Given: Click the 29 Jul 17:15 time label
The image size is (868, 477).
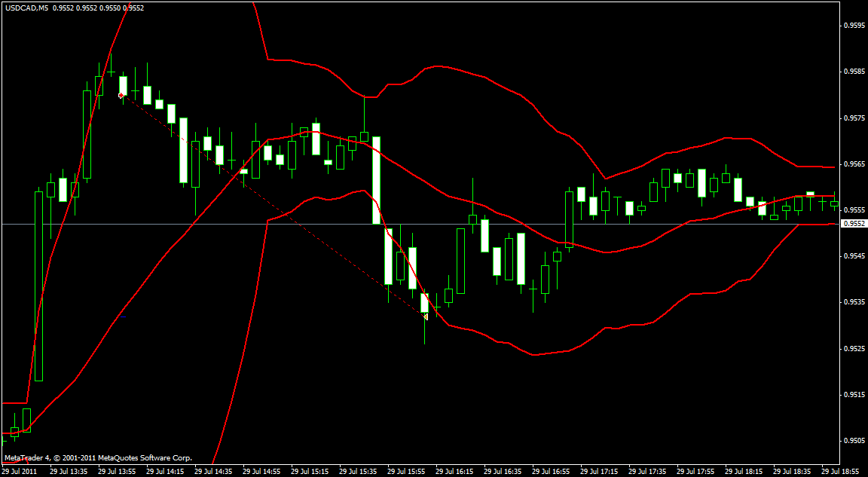Looking at the screenshot, I should 600,472.
